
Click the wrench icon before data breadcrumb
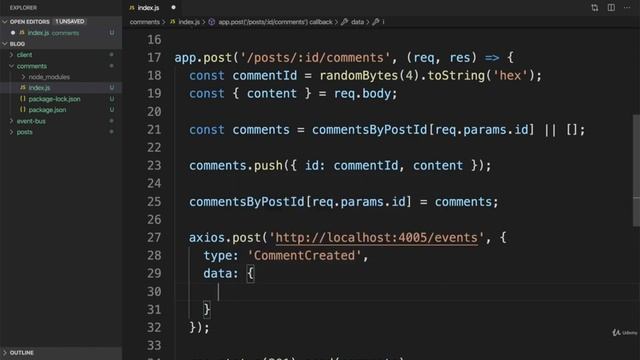[x=344, y=22]
